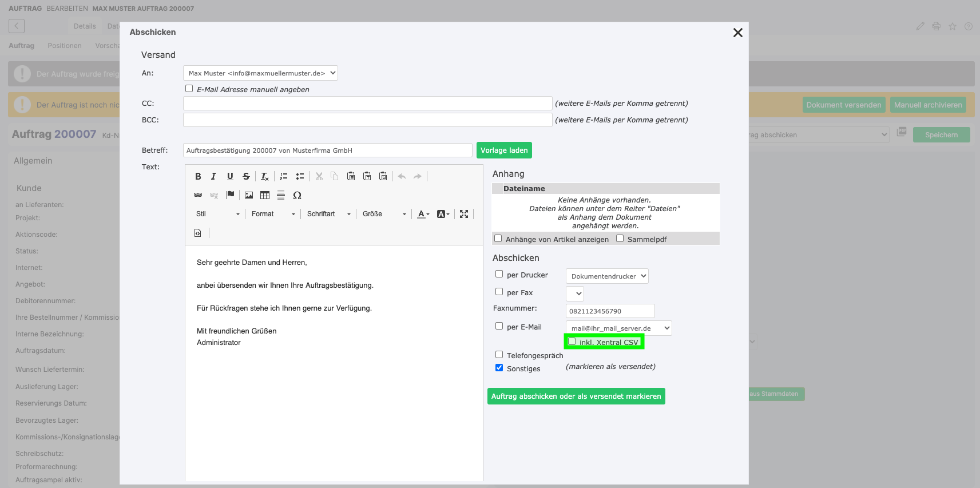Open the Format dropdown in editor

(273, 214)
